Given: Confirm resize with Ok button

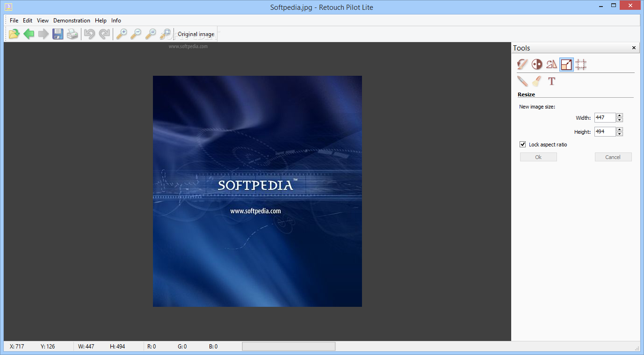Looking at the screenshot, I should (538, 157).
